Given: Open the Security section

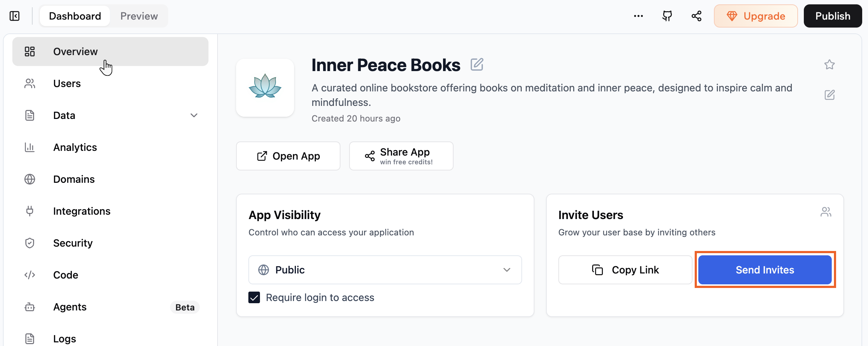Looking at the screenshot, I should pos(73,243).
